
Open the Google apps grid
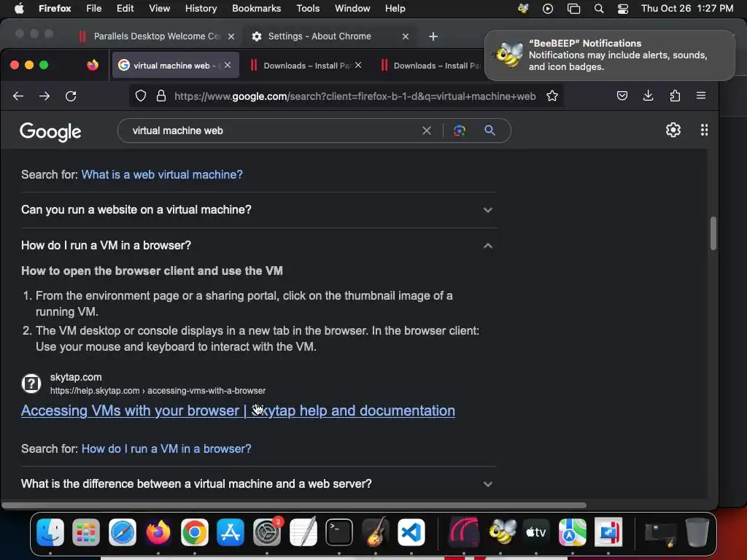(704, 130)
